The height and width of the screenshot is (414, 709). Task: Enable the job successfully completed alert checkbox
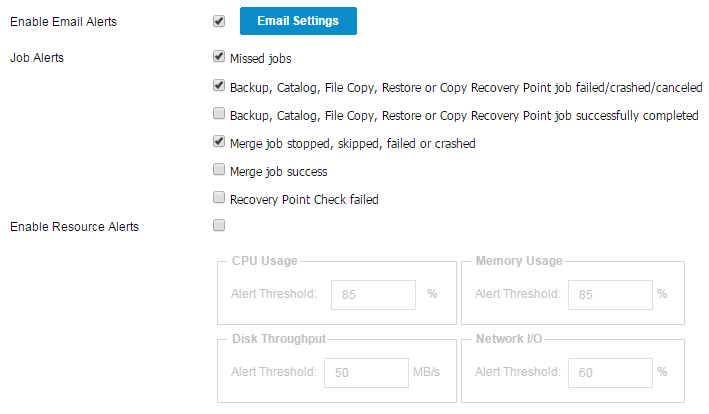(x=219, y=113)
